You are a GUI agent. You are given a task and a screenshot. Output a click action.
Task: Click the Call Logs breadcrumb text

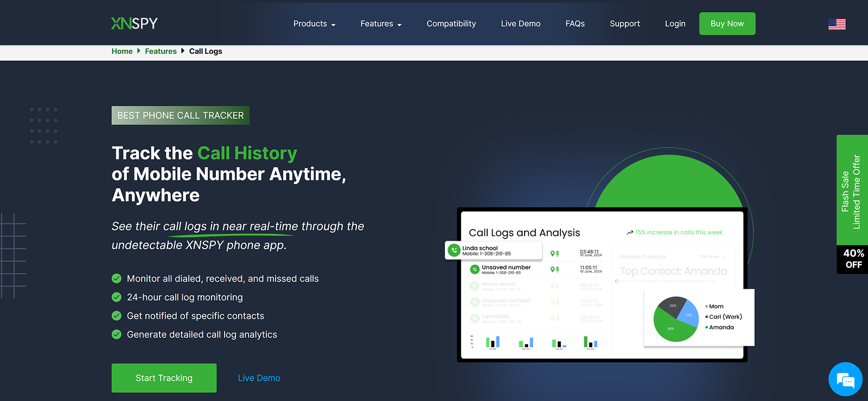pyautogui.click(x=206, y=51)
